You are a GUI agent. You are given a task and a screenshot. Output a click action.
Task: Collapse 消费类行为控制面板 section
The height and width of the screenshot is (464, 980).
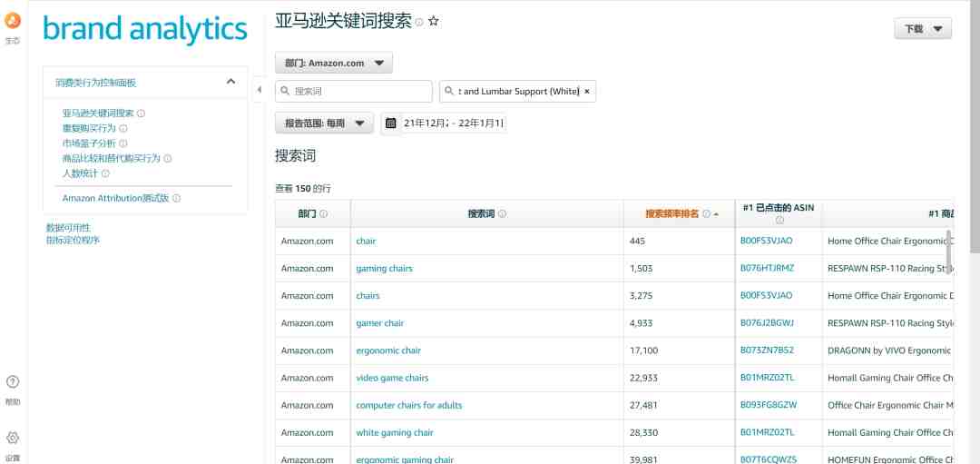pyautogui.click(x=230, y=82)
